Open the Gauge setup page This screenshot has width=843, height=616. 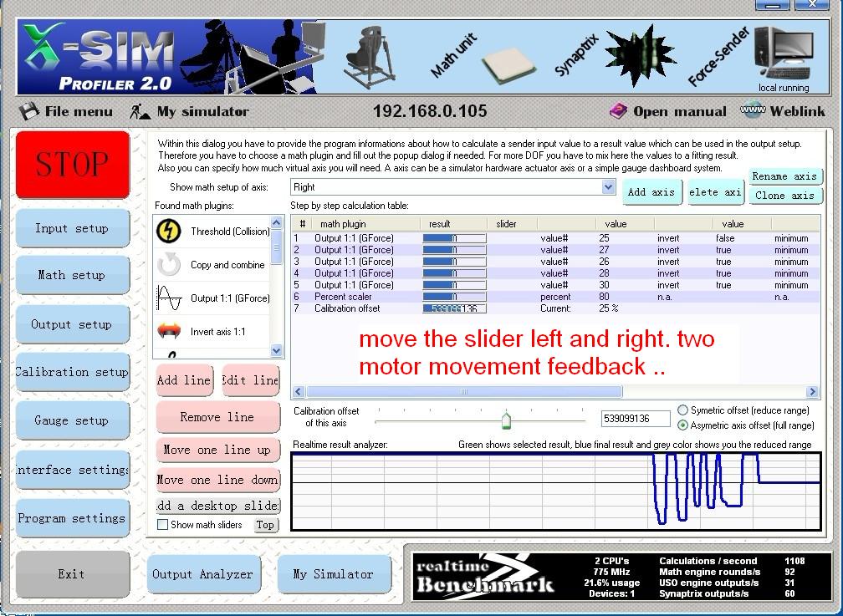(73, 420)
